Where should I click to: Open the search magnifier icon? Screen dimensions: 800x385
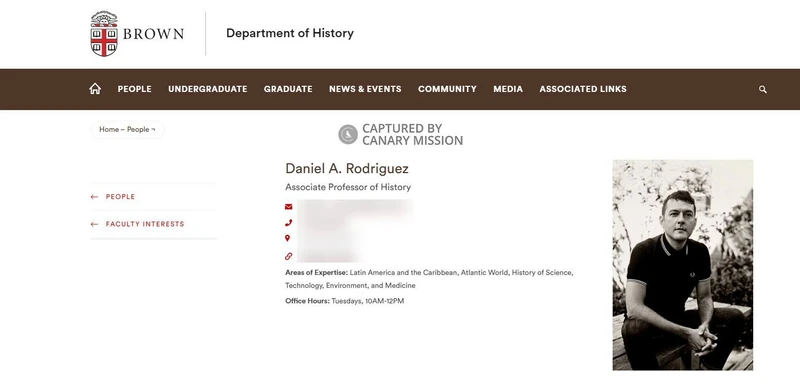(x=763, y=89)
